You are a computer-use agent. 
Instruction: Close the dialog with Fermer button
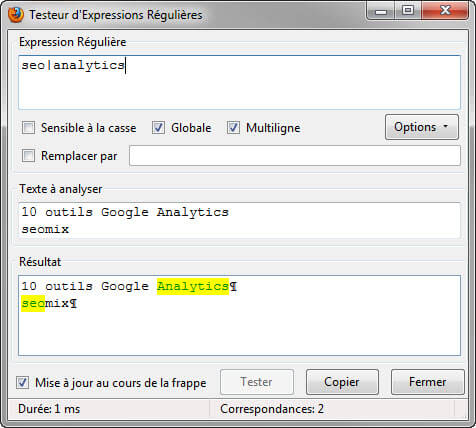pyautogui.click(x=428, y=382)
